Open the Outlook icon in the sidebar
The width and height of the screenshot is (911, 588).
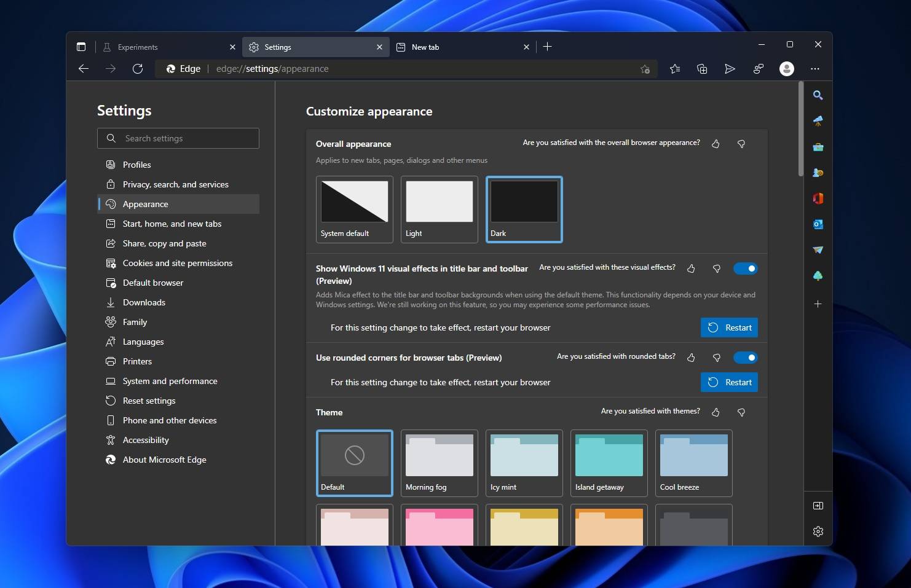click(818, 224)
